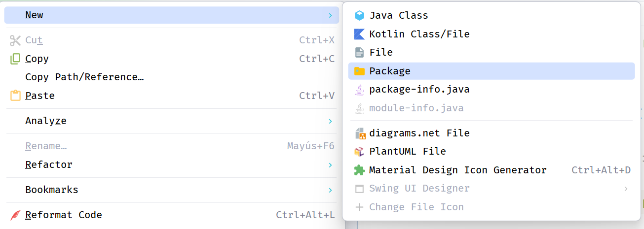
Task: Select Reformat Code menu entry
Action: pyautogui.click(x=64, y=215)
